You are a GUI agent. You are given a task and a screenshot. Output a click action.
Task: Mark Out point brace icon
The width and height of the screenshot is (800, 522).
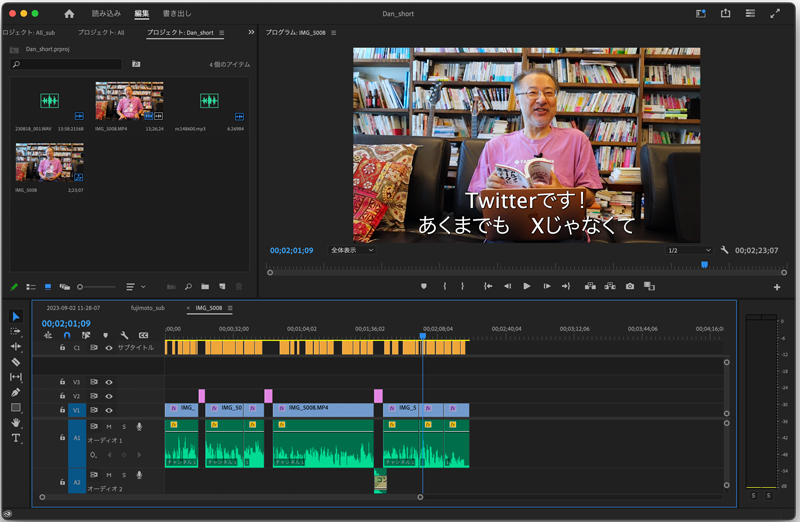(463, 286)
